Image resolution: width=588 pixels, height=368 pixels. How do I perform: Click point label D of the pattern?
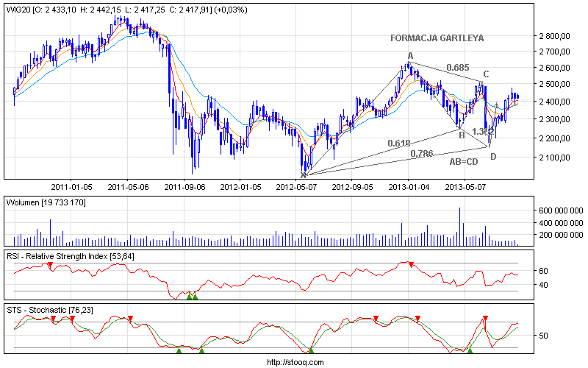(x=493, y=157)
